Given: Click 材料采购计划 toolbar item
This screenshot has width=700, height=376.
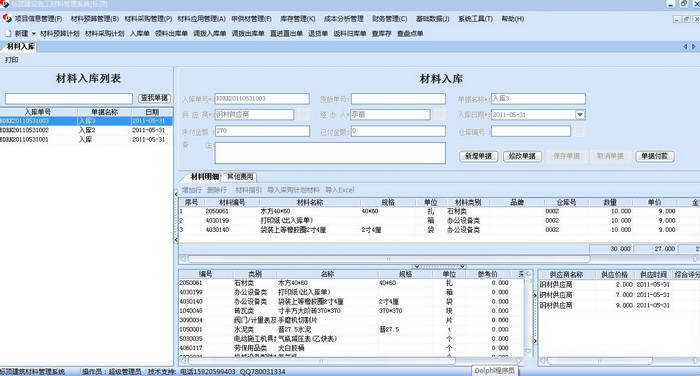Looking at the screenshot, I should pos(104,33).
